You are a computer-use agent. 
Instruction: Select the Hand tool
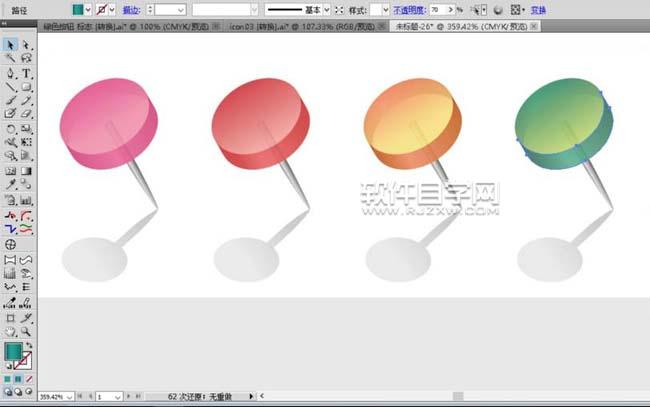coord(10,331)
